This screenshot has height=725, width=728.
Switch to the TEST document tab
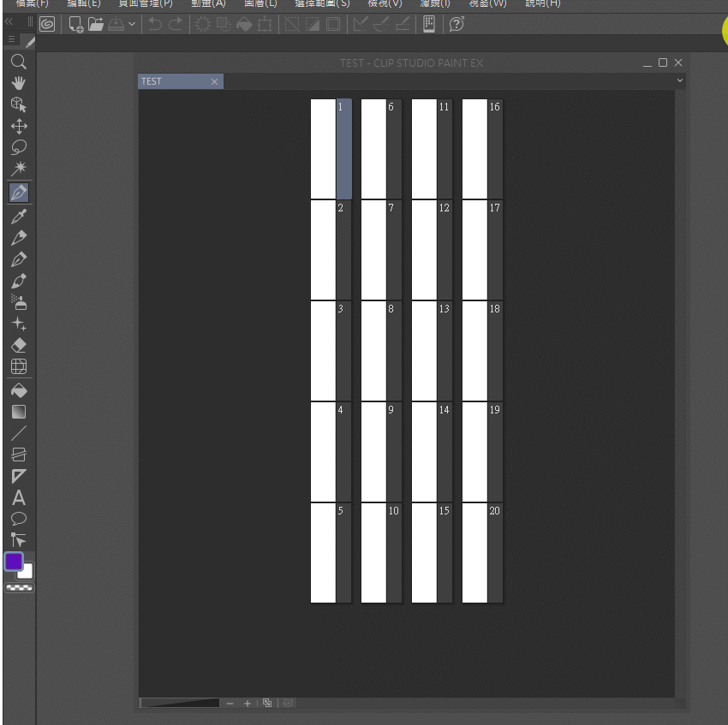181,81
